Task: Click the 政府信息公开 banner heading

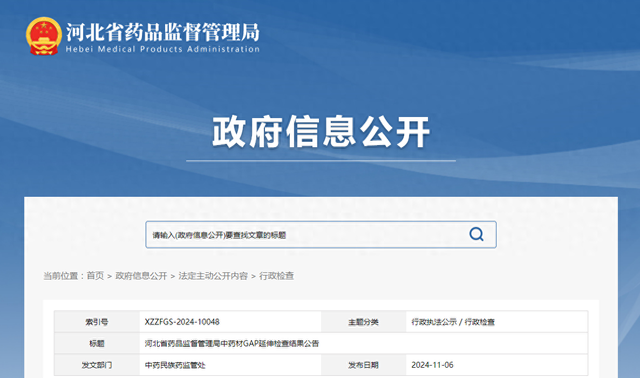Action: tap(321, 132)
